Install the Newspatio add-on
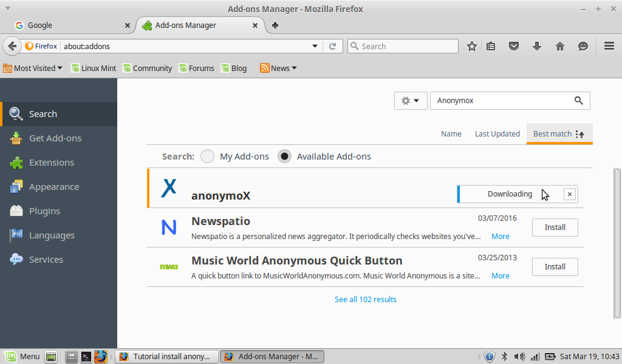Image resolution: width=622 pixels, height=364 pixels. [555, 227]
